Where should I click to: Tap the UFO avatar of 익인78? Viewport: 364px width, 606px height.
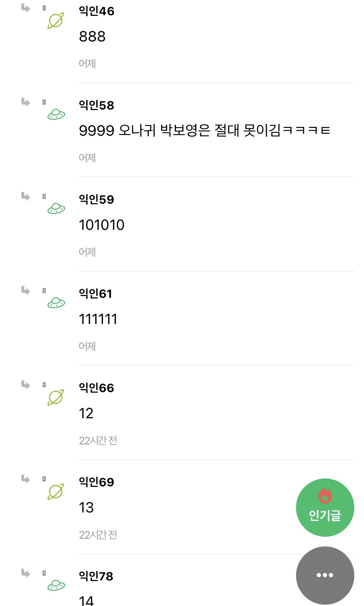pos(56,585)
